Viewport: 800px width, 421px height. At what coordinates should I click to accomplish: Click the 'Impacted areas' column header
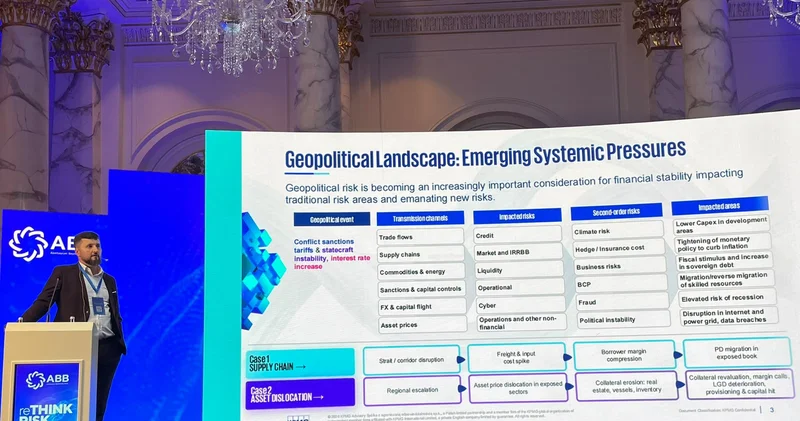click(719, 206)
